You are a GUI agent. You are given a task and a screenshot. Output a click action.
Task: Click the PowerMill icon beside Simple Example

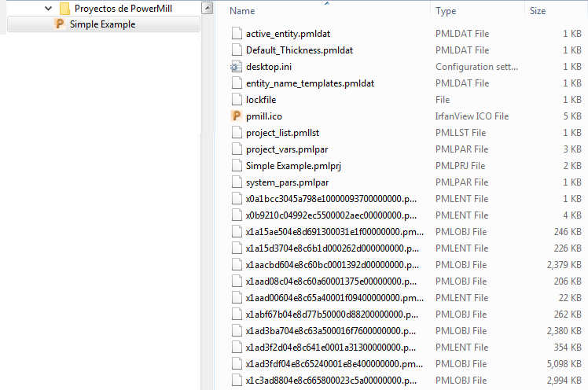tap(59, 24)
